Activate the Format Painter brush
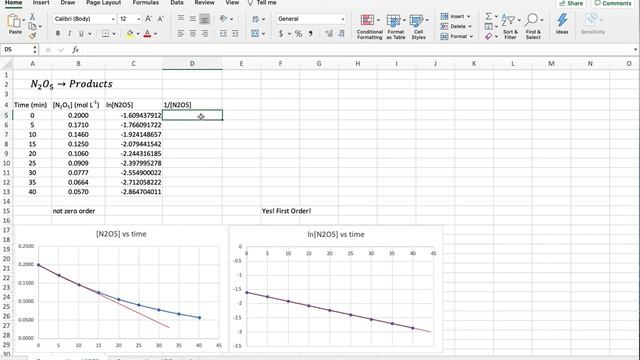Image resolution: width=640 pixels, height=360 pixels. click(x=33, y=36)
